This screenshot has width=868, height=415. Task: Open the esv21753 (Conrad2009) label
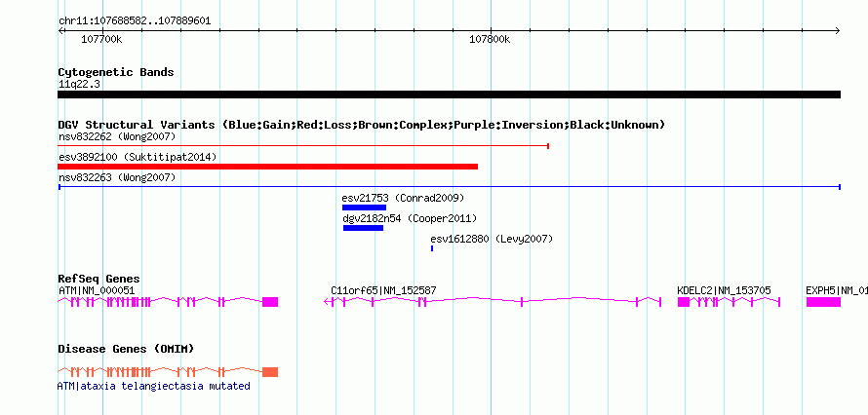(403, 198)
